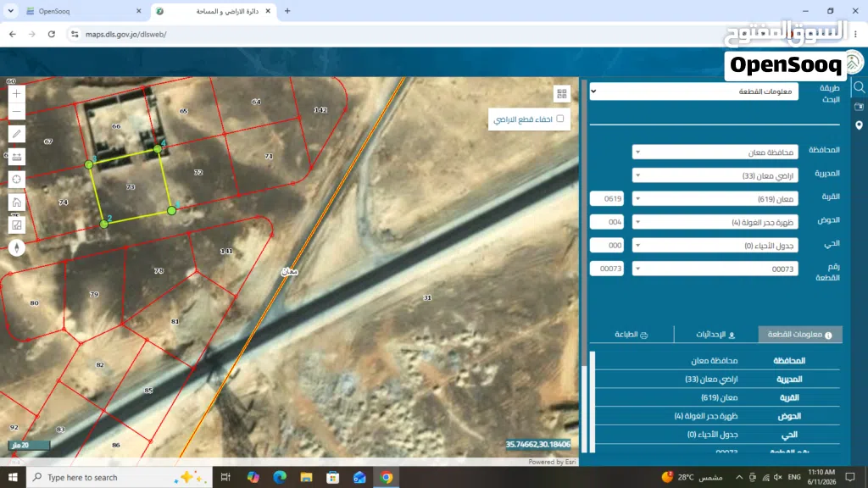Open the search method dropdown
This screenshot has width=868, height=488.
pyautogui.click(x=693, y=91)
